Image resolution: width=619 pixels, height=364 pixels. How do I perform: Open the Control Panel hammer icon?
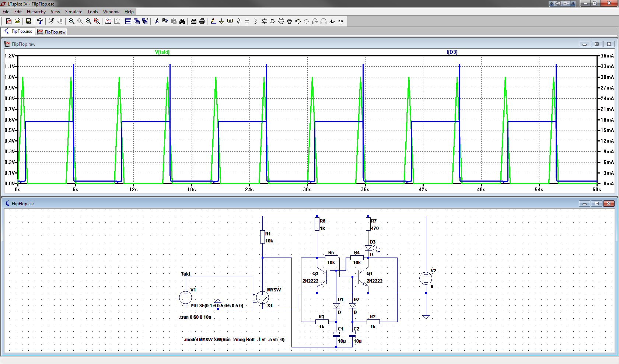click(x=40, y=21)
